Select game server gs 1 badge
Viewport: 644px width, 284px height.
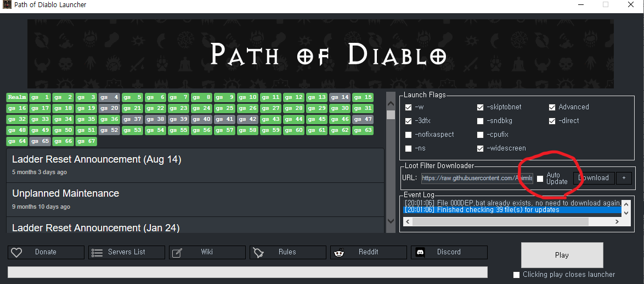click(40, 97)
